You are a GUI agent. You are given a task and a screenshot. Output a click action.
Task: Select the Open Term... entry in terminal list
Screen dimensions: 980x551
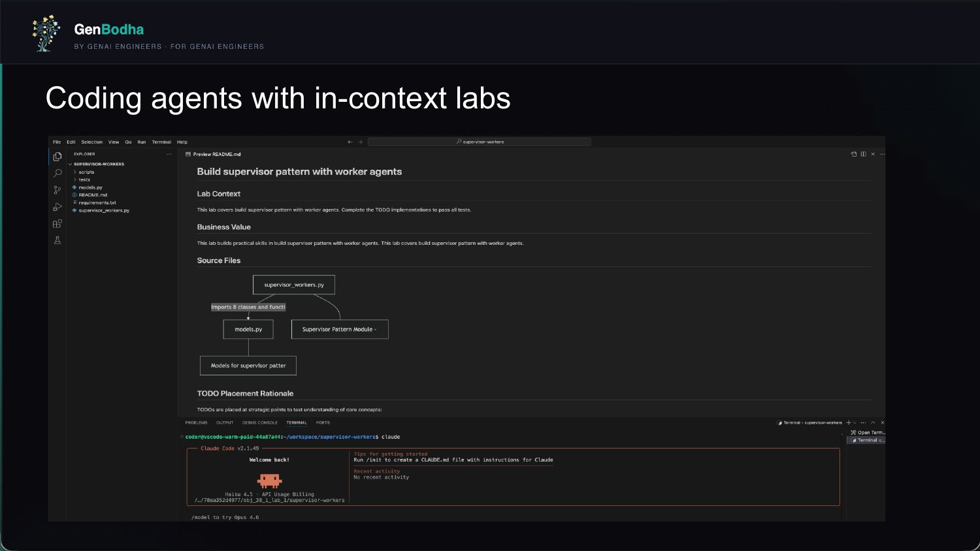tap(868, 432)
